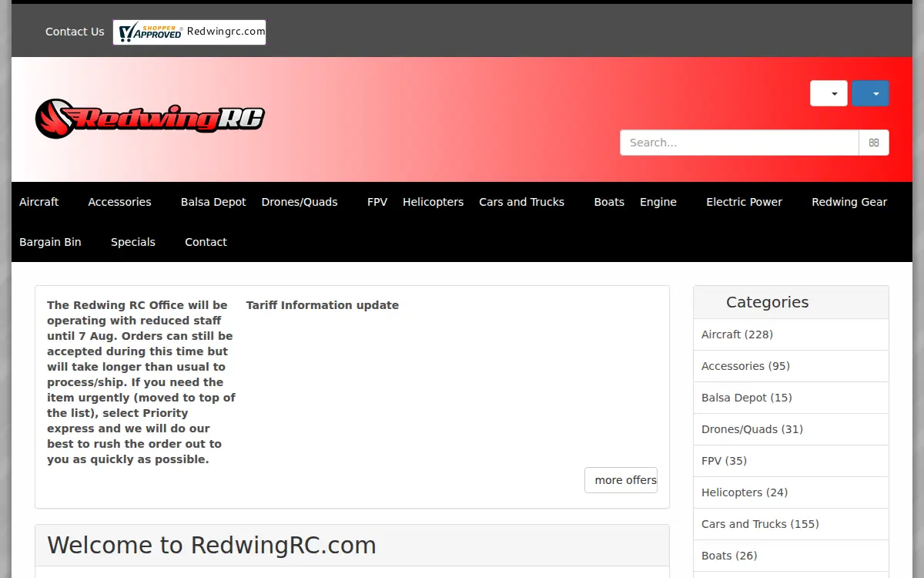Click the Welcome to RedwingRC.com heading

pyautogui.click(x=212, y=546)
